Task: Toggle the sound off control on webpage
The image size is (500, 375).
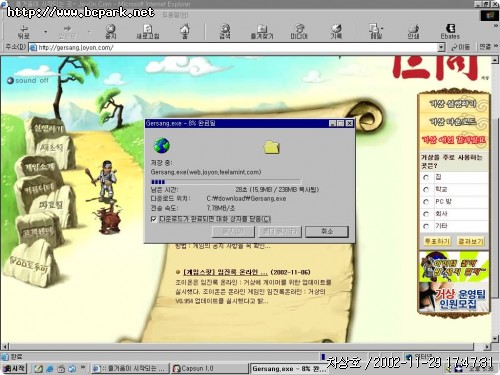Action: pyautogui.click(x=28, y=80)
